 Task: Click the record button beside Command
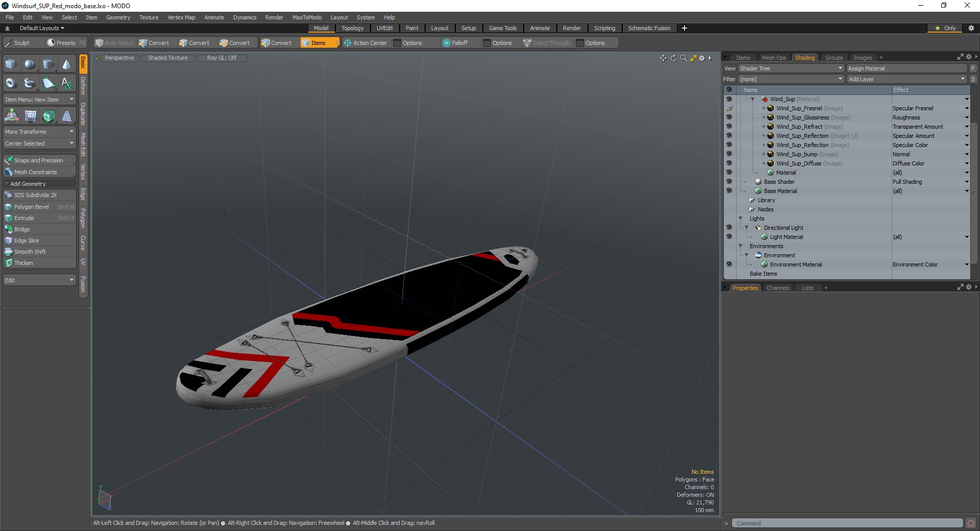pyautogui.click(x=971, y=523)
